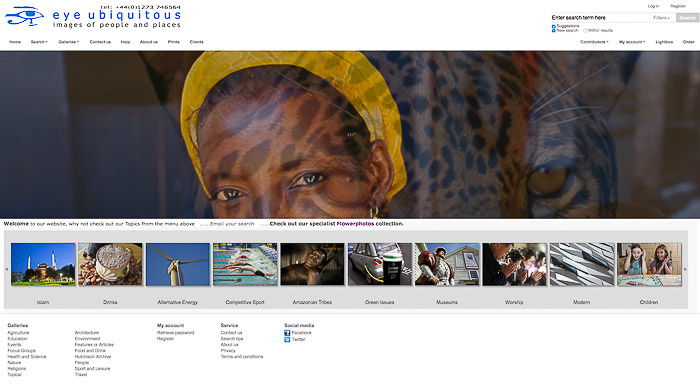Open the Competitive Sport swimmer thumbnail
The width and height of the screenshot is (700, 390).
tap(245, 264)
